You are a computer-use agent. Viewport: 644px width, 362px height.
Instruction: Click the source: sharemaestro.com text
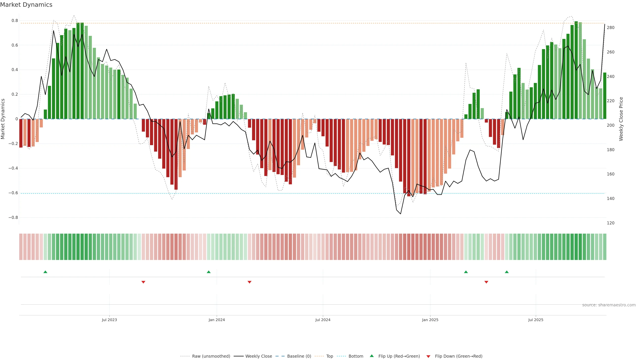(x=609, y=305)
